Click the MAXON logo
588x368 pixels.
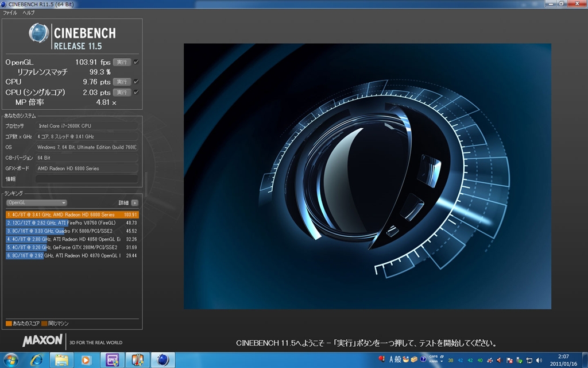[x=42, y=340]
